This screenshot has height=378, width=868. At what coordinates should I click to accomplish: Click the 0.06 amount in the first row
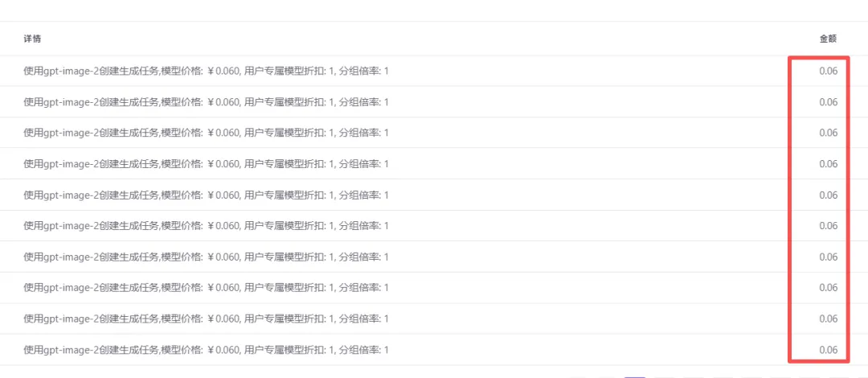tap(828, 71)
